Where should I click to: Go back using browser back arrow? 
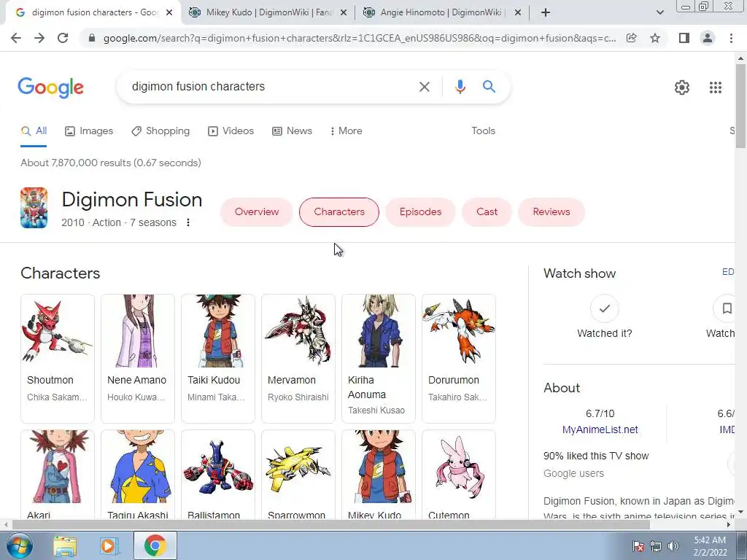(16, 38)
